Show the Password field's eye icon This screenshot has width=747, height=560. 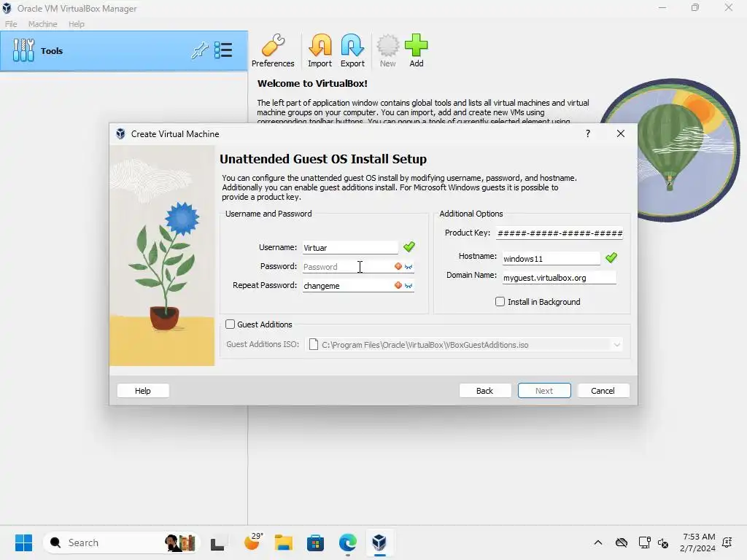(x=409, y=267)
